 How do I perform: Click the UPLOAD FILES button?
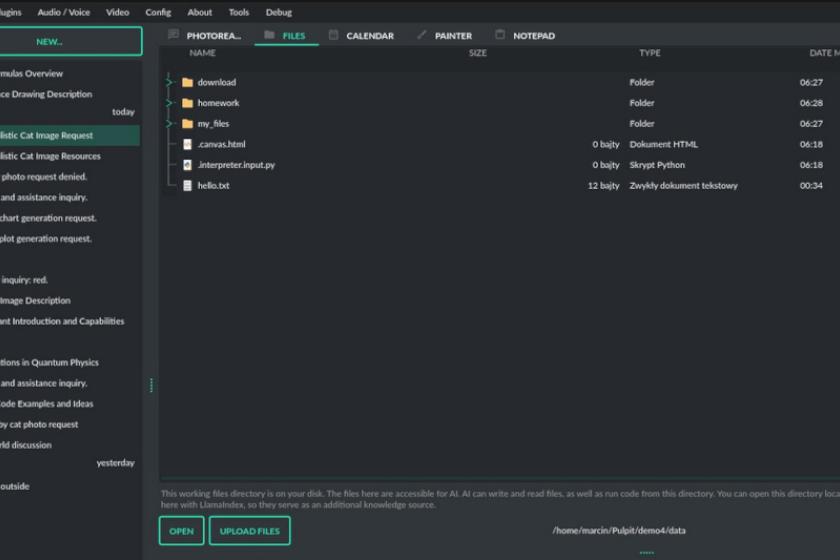click(250, 531)
